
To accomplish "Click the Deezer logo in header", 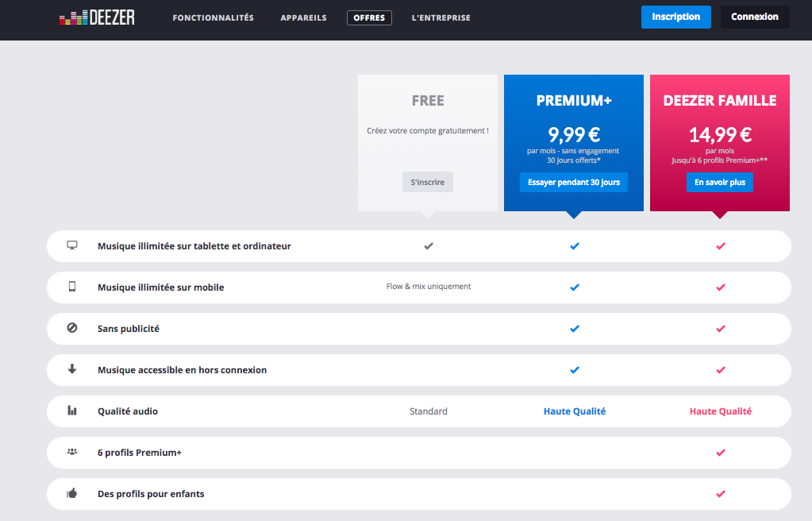I will [97, 17].
